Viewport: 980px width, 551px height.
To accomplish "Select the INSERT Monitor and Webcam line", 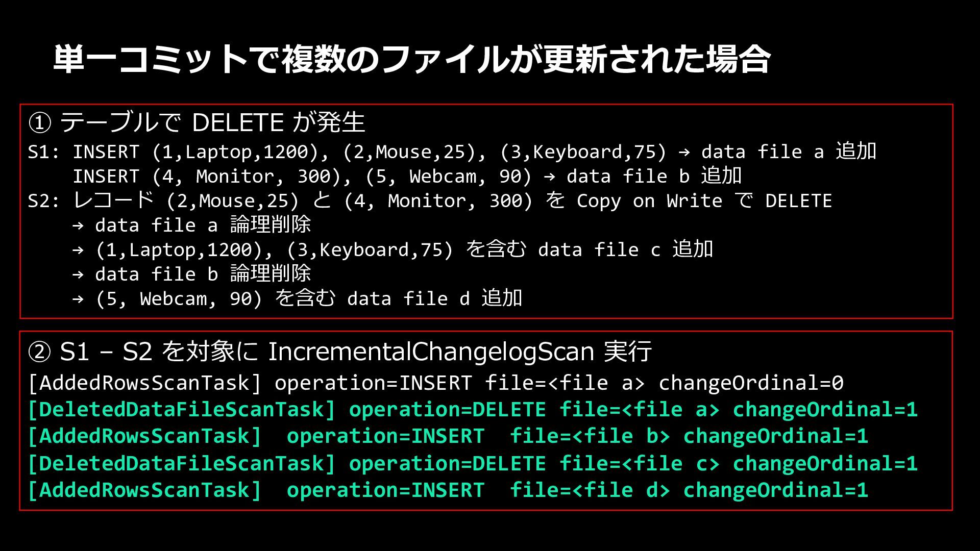I will click(x=407, y=176).
